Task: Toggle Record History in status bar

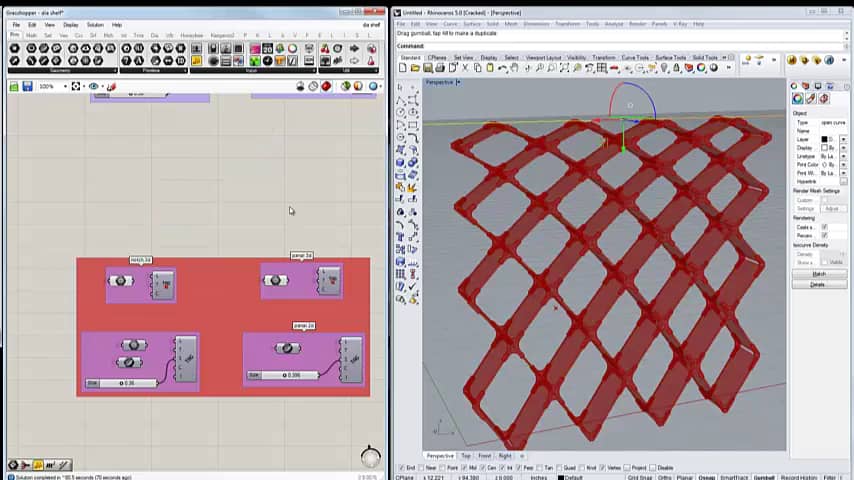Action: coord(799,477)
